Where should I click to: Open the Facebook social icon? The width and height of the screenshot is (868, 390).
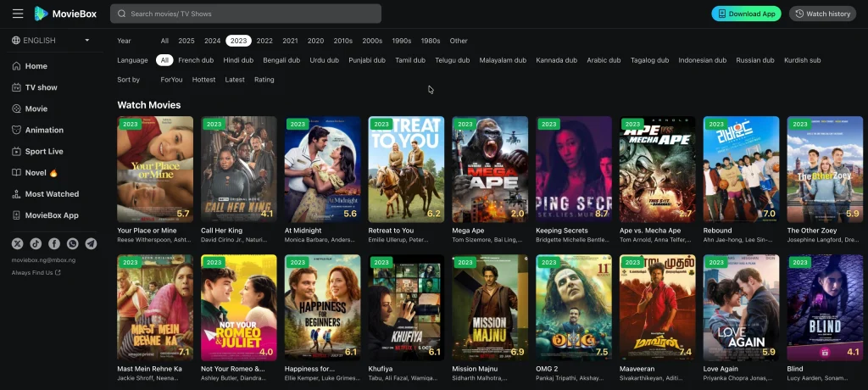54,244
